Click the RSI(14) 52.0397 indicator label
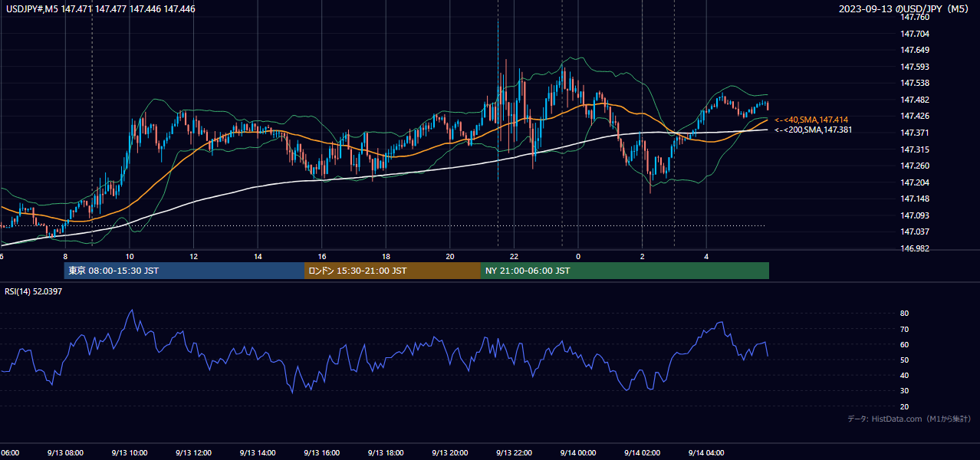The image size is (980, 460). tap(34, 291)
